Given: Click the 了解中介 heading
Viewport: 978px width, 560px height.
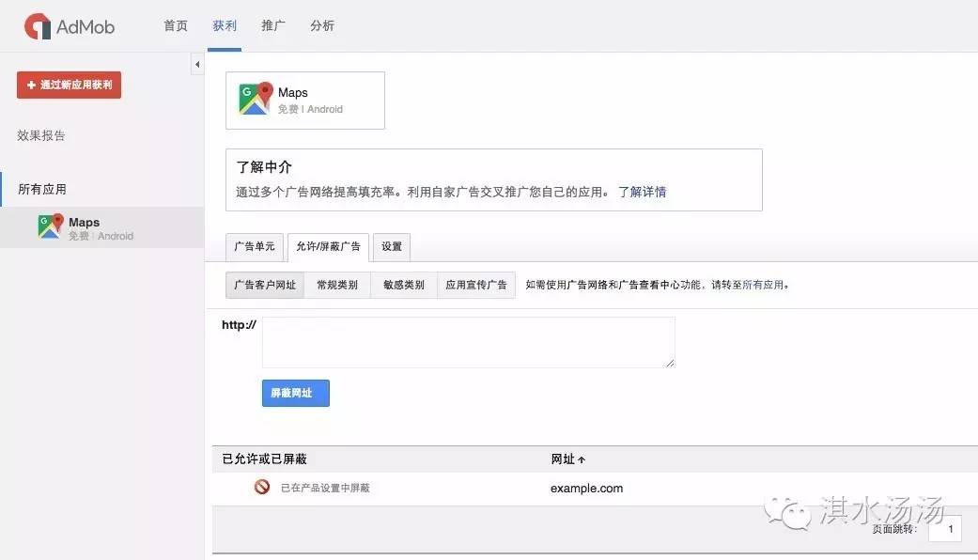Looking at the screenshot, I should pos(264,166).
